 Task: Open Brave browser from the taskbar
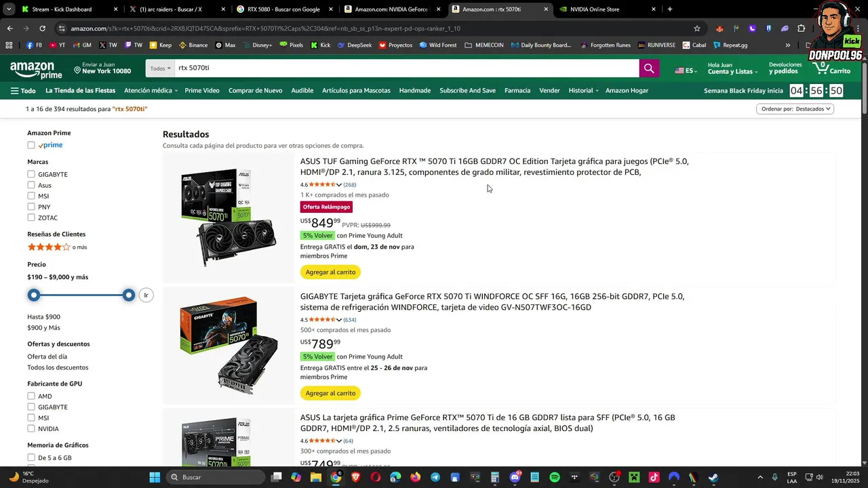point(356,477)
